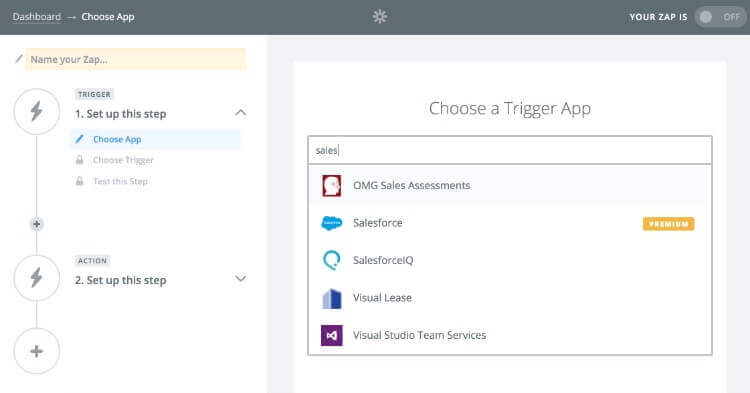The height and width of the screenshot is (393, 750).
Task: Select Visual Lease in results
Action: coord(510,297)
